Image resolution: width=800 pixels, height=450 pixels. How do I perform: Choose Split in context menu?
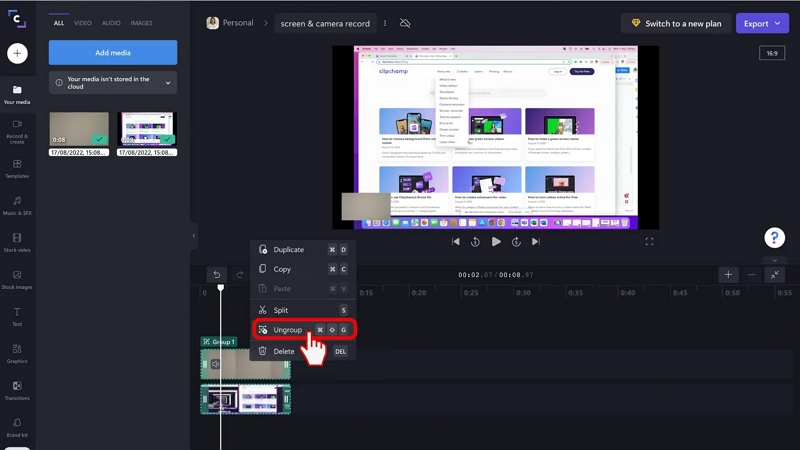[x=303, y=310]
